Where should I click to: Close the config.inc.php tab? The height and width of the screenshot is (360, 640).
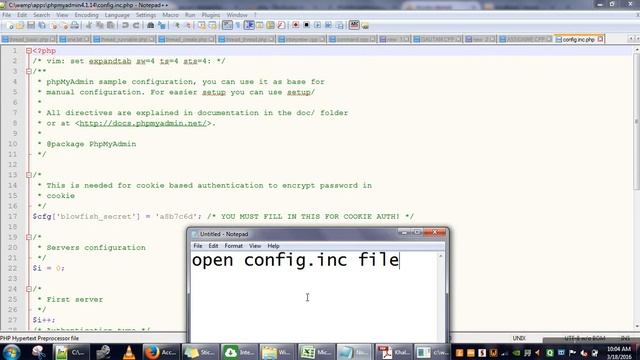600,39
